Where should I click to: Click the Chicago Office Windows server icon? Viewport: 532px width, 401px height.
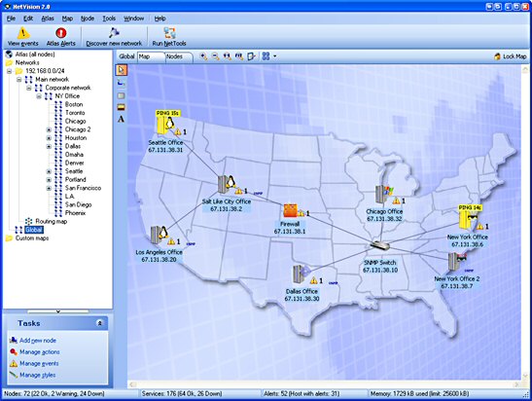[x=384, y=194]
